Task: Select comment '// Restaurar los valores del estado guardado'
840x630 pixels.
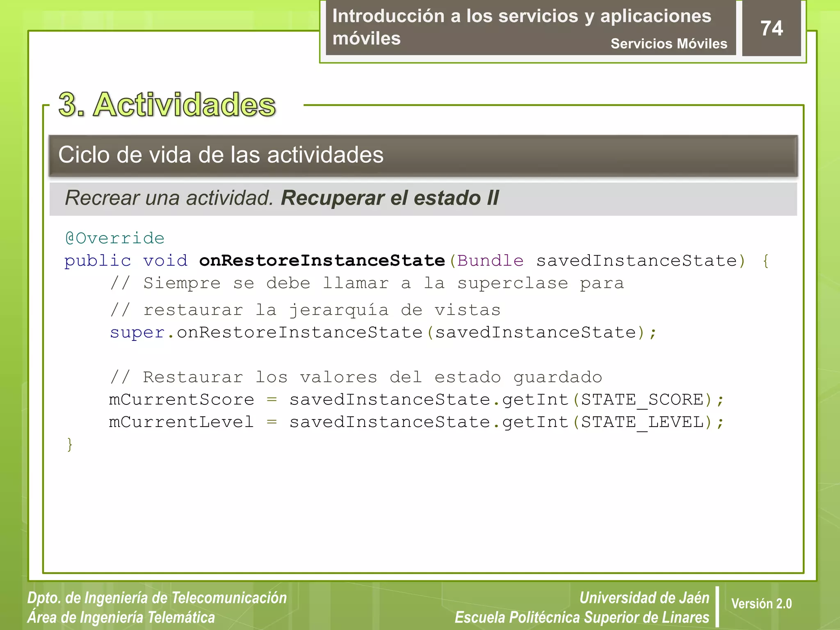Action: coord(356,377)
